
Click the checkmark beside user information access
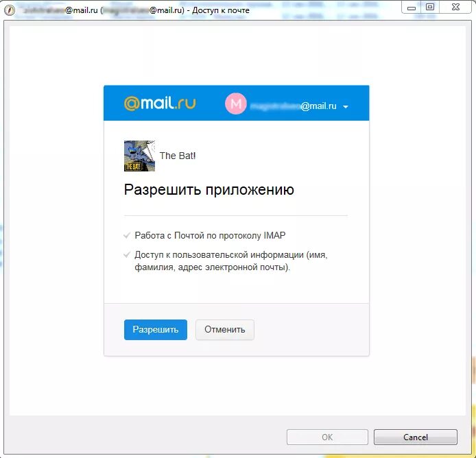(127, 254)
